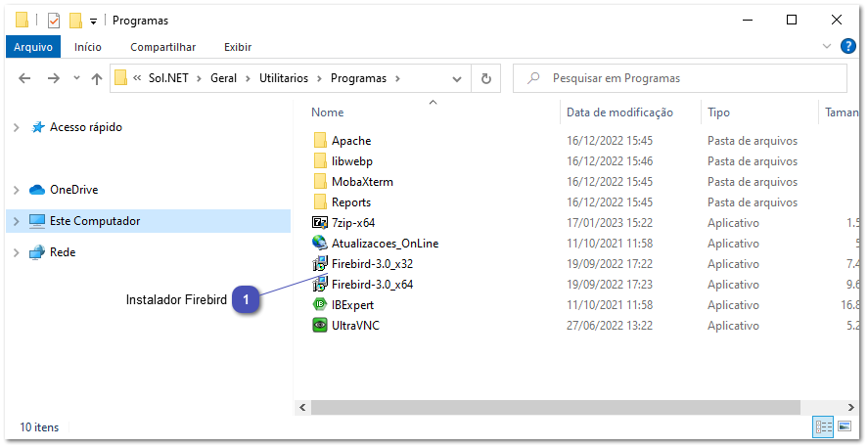Click the Sol.NET breadcrumb
868x448 pixels.
pyautogui.click(x=168, y=78)
